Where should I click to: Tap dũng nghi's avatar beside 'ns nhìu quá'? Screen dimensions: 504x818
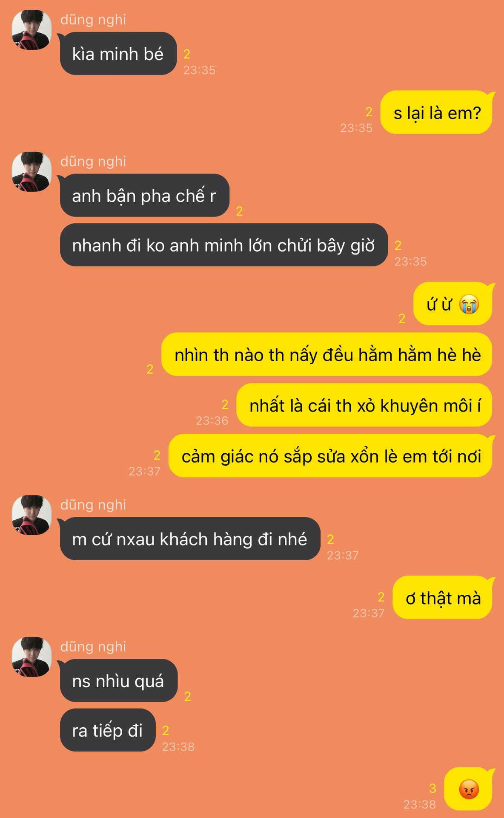click(x=32, y=657)
